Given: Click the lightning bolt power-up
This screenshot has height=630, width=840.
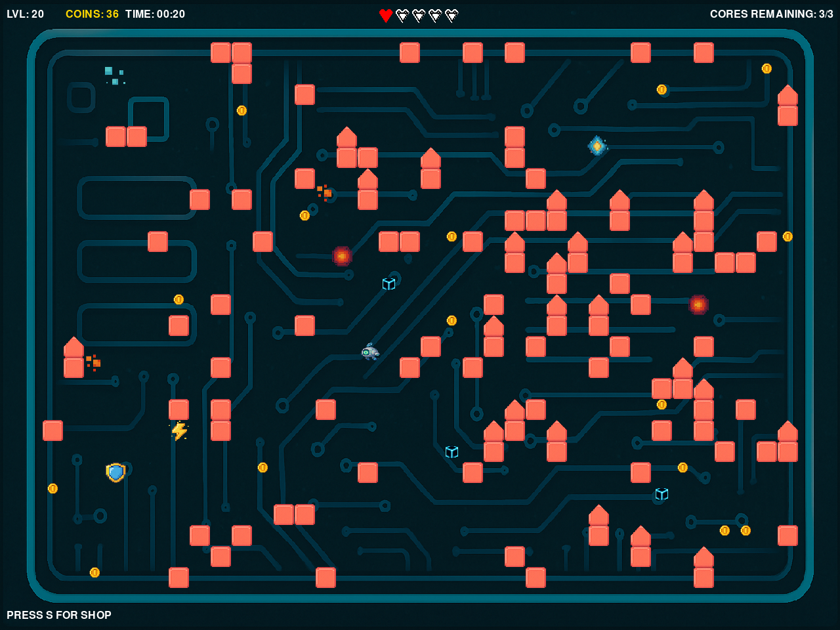Looking at the screenshot, I should [x=178, y=430].
